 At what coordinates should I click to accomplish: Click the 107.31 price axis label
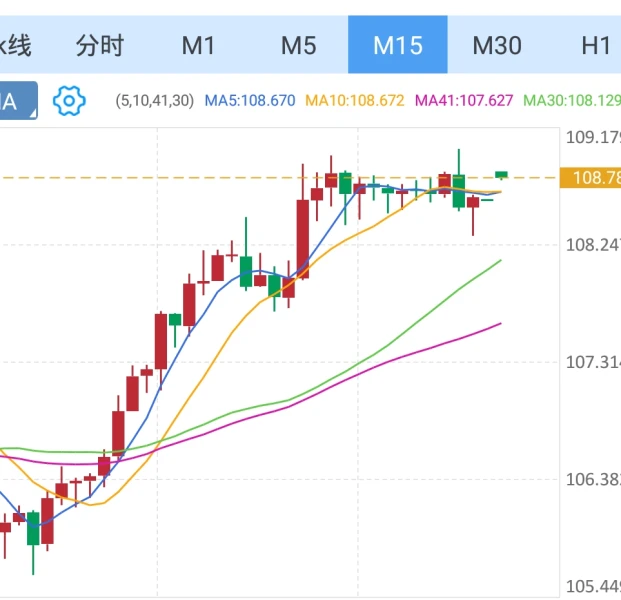coord(592,362)
